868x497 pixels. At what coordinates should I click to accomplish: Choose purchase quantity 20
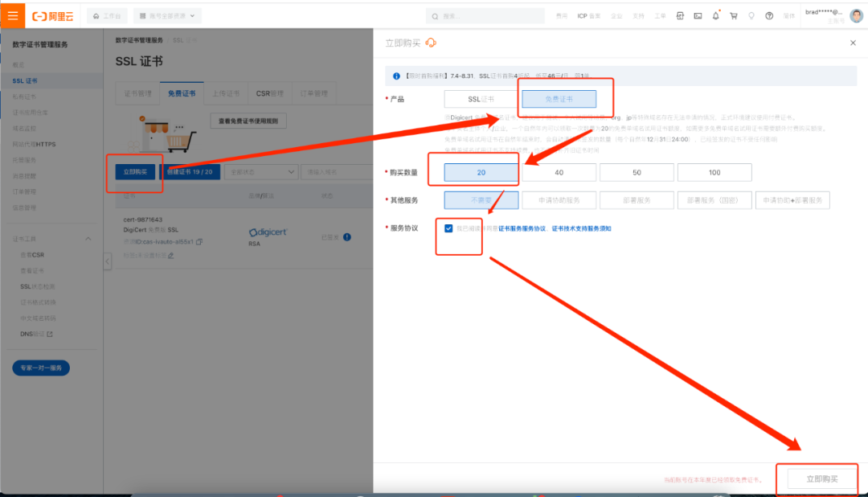click(x=481, y=172)
